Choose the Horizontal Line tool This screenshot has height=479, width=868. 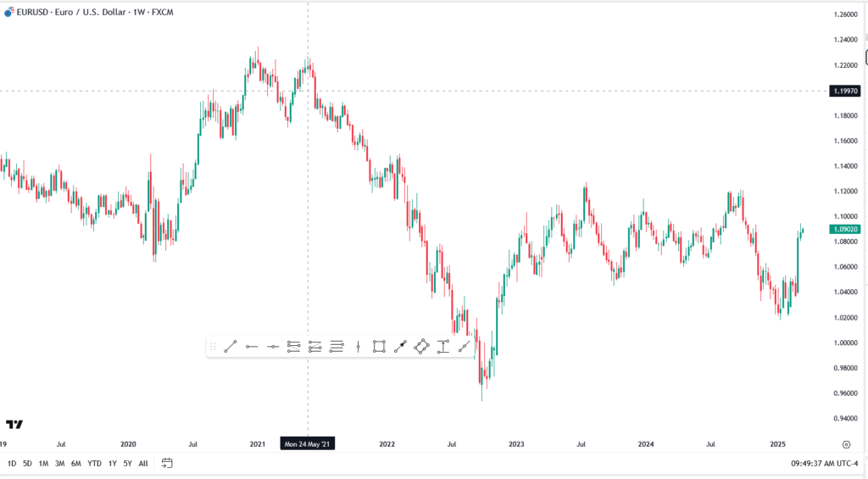point(273,346)
